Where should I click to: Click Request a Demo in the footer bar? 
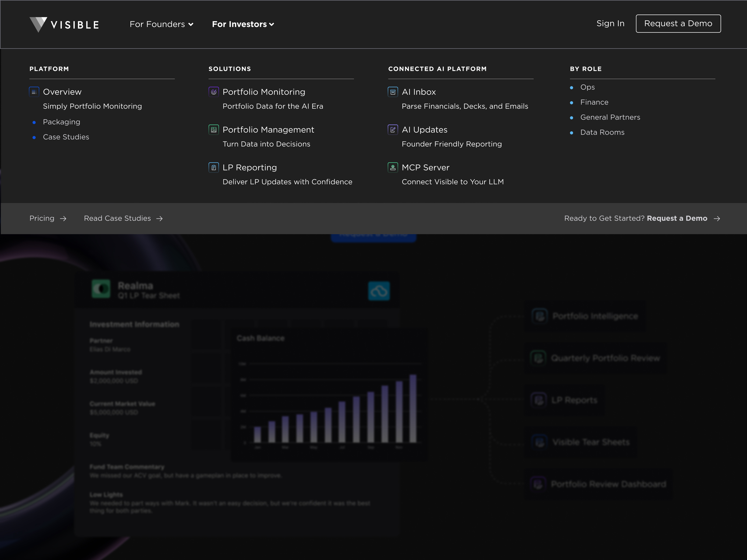click(677, 218)
